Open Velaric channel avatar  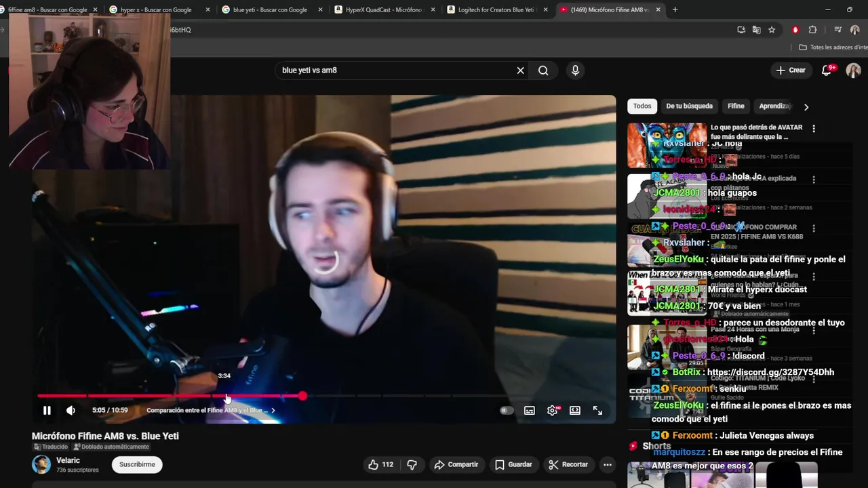41,464
